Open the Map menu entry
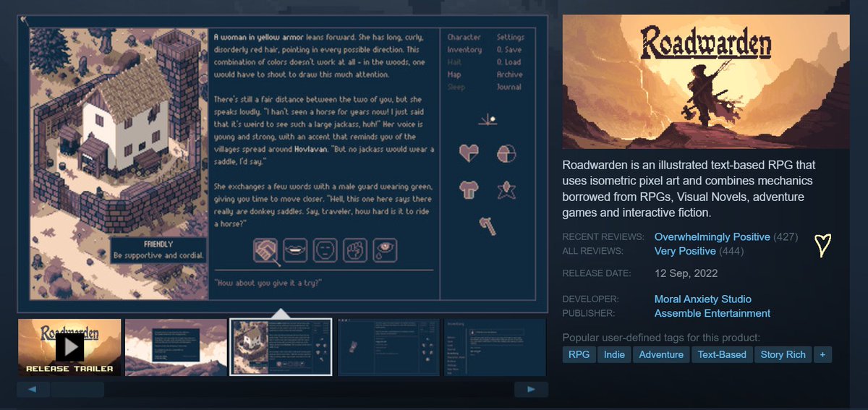868x410 pixels. pos(454,74)
